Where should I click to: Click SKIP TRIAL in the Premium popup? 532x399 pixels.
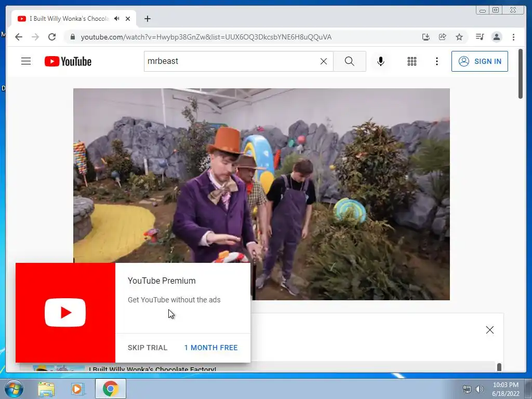click(148, 348)
